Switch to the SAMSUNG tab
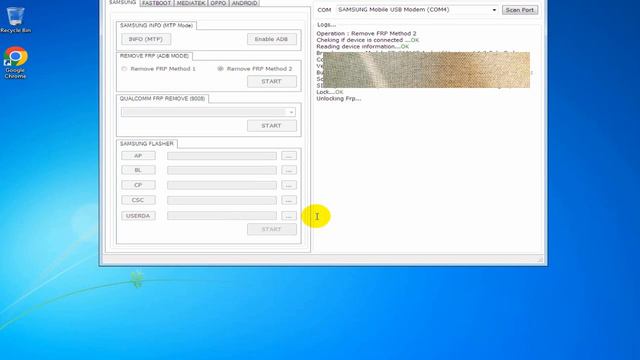The image size is (640, 360). pyautogui.click(x=123, y=2)
